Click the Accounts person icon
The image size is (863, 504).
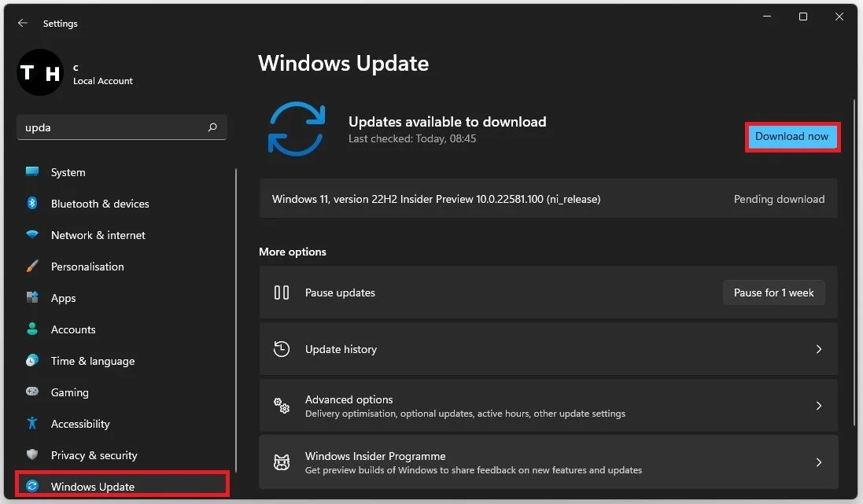[x=32, y=329]
